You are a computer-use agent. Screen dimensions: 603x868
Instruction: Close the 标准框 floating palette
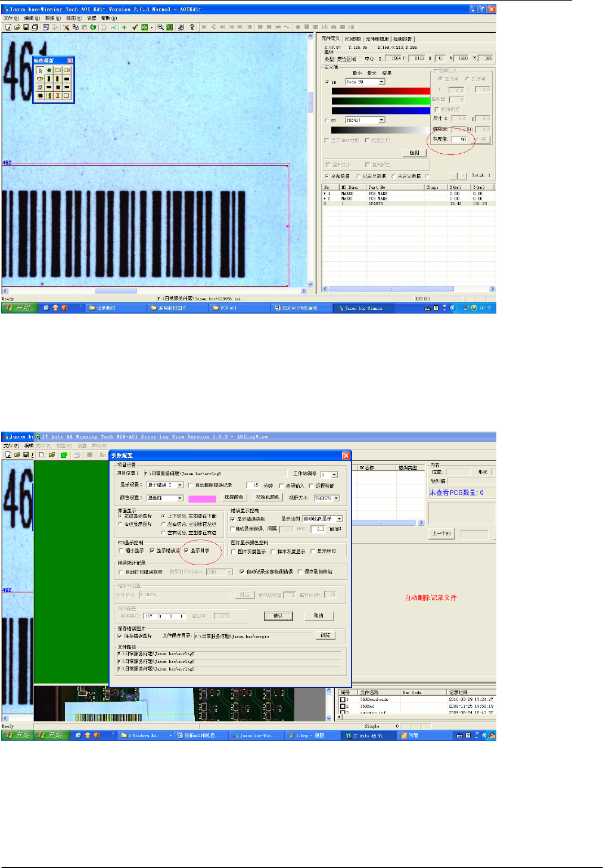click(70, 60)
